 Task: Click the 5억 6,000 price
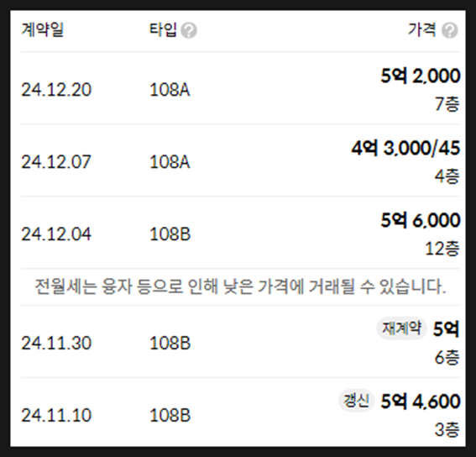(x=421, y=220)
